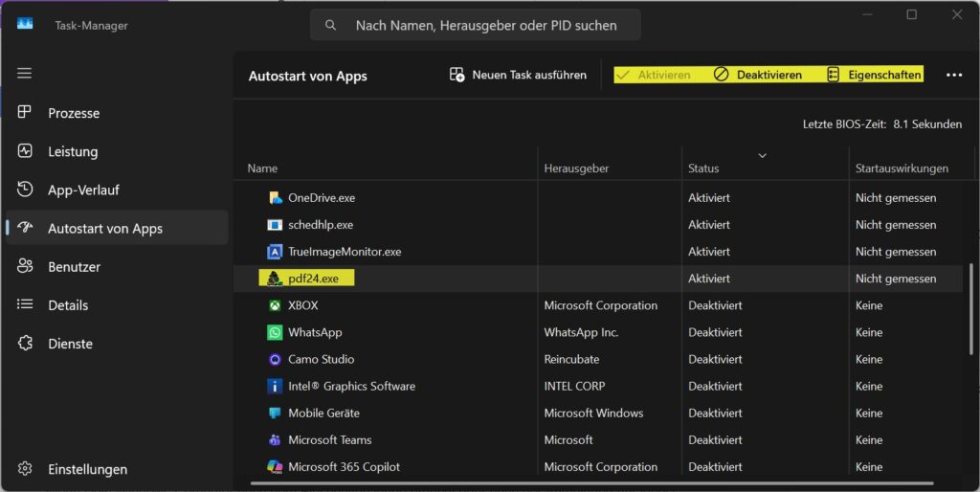Click the pdf24.exe icon
The width and height of the screenshot is (980, 492).
(275, 279)
